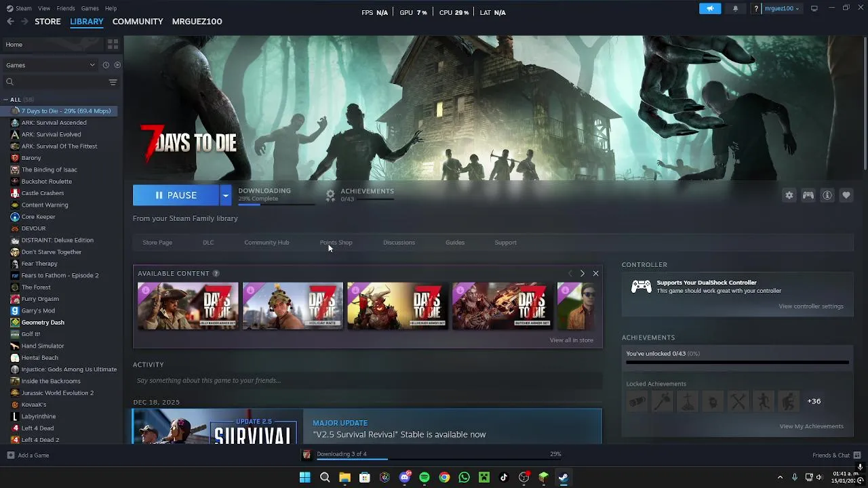868x488 pixels.
Task: Click View all in store
Action: pyautogui.click(x=572, y=340)
